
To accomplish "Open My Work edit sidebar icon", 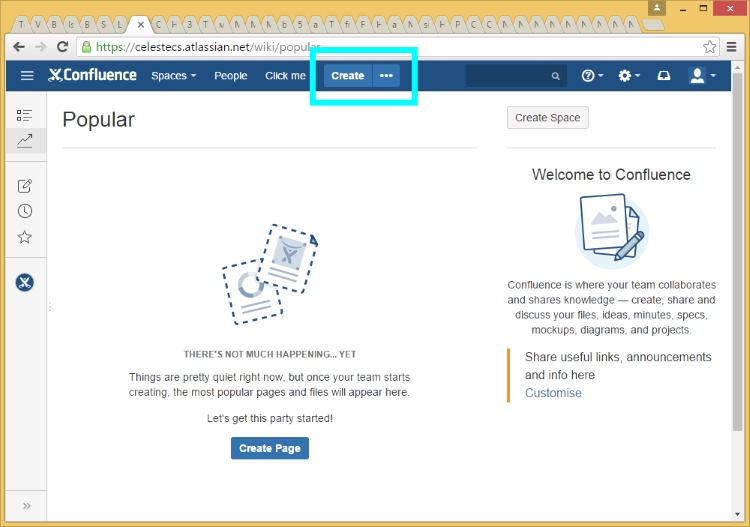I will pos(24,186).
